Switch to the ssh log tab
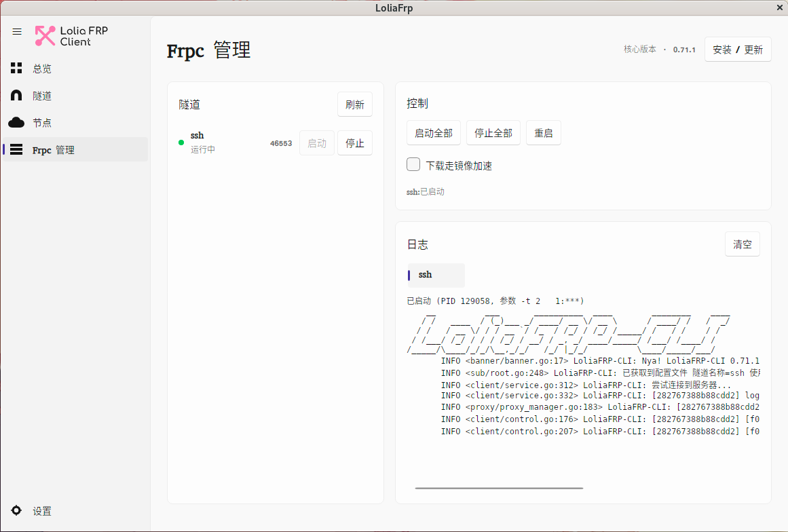788x532 pixels. click(x=436, y=275)
